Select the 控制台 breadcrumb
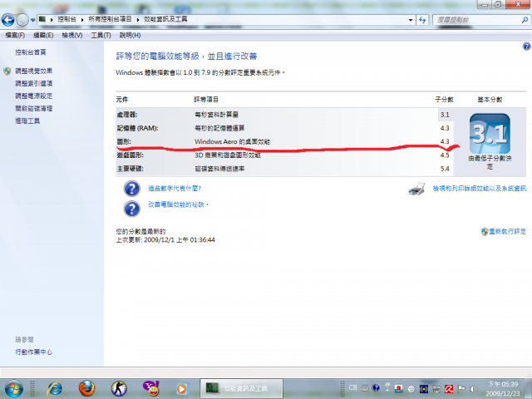This screenshot has width=532, height=399. [x=66, y=19]
